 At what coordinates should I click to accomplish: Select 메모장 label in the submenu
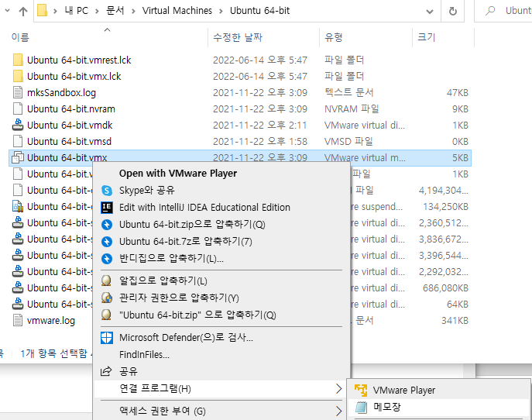[x=386, y=407]
